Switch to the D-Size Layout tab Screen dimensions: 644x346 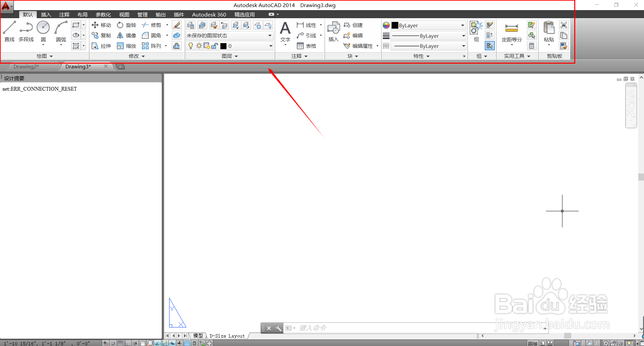click(x=227, y=336)
